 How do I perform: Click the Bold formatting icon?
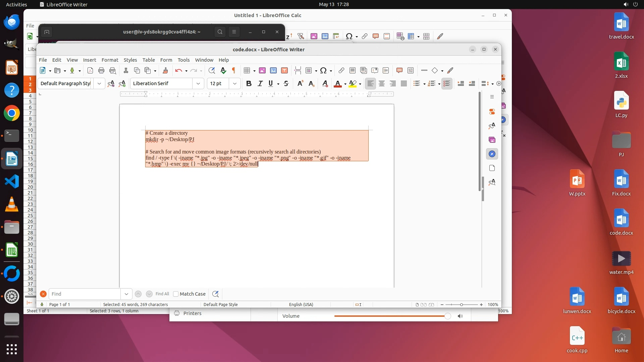tap(249, 83)
